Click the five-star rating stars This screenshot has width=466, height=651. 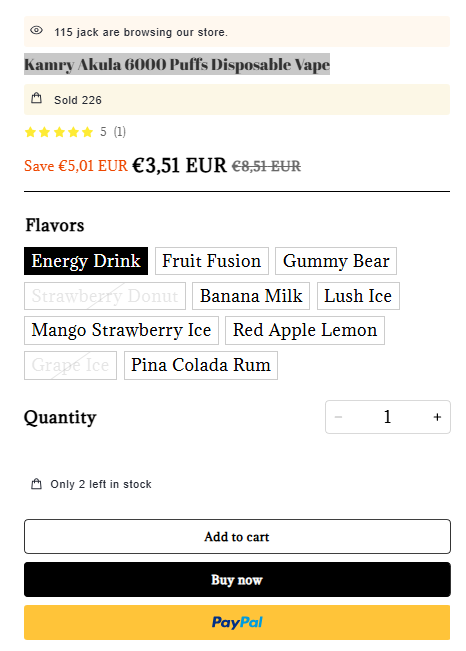click(59, 132)
